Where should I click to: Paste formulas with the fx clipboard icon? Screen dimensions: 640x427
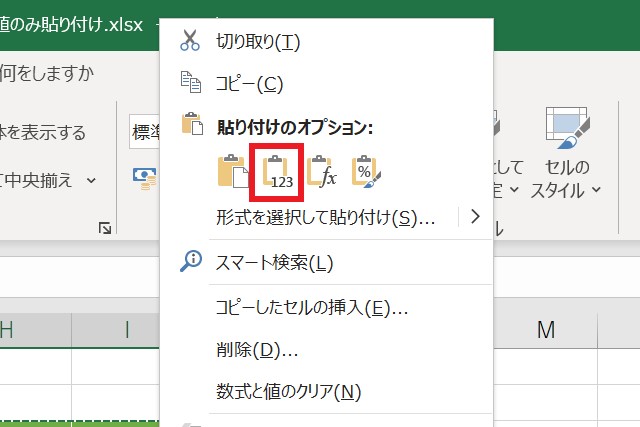(x=321, y=171)
